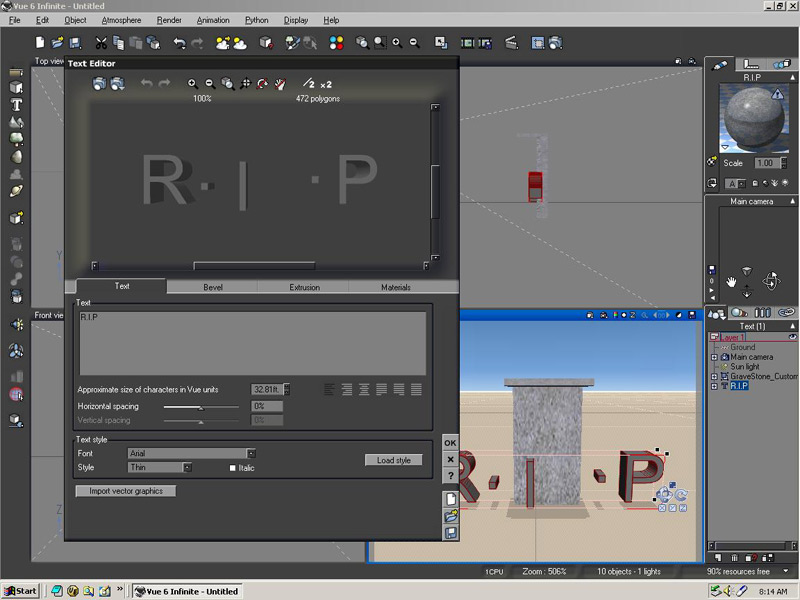Click the Load style button

click(393, 460)
